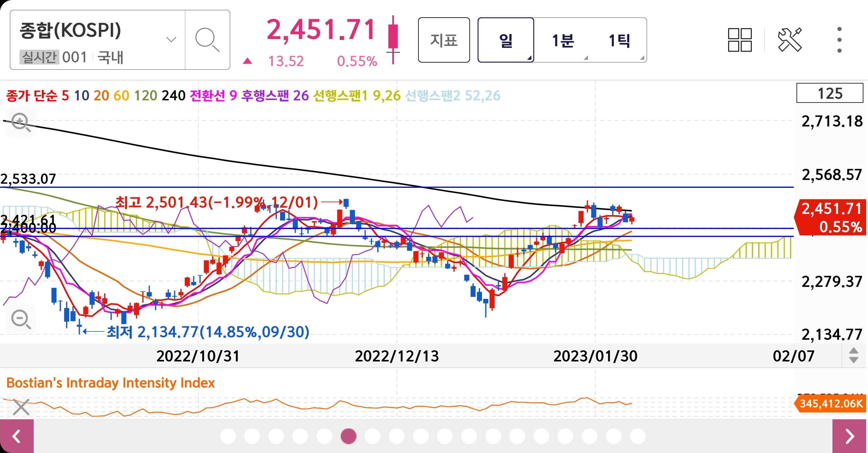Open the 1분 minute interval dropdown
This screenshot has width=868, height=453.
click(x=563, y=41)
